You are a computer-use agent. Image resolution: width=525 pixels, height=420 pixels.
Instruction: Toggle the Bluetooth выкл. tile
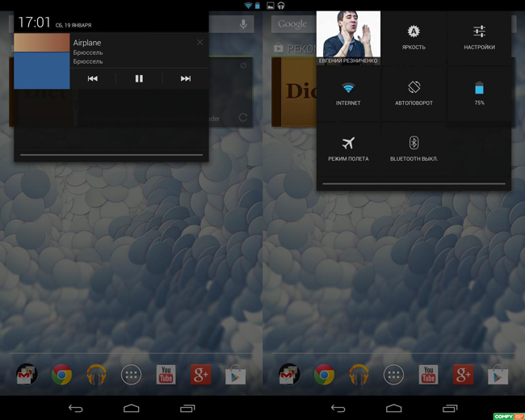pos(414,149)
